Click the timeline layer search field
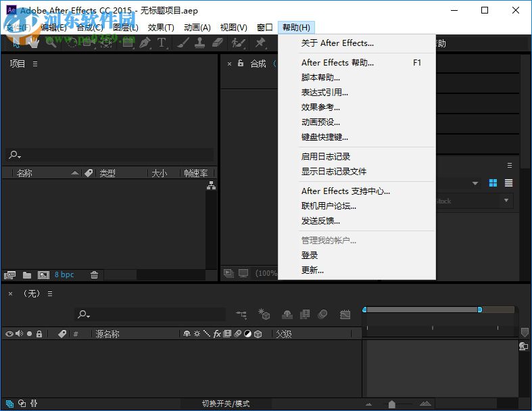The width and height of the screenshot is (532, 411). point(150,314)
